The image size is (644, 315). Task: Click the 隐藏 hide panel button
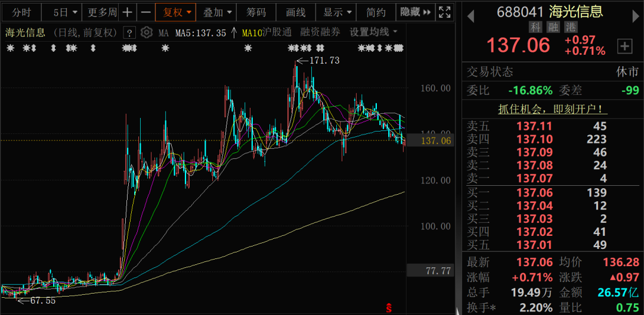414,12
